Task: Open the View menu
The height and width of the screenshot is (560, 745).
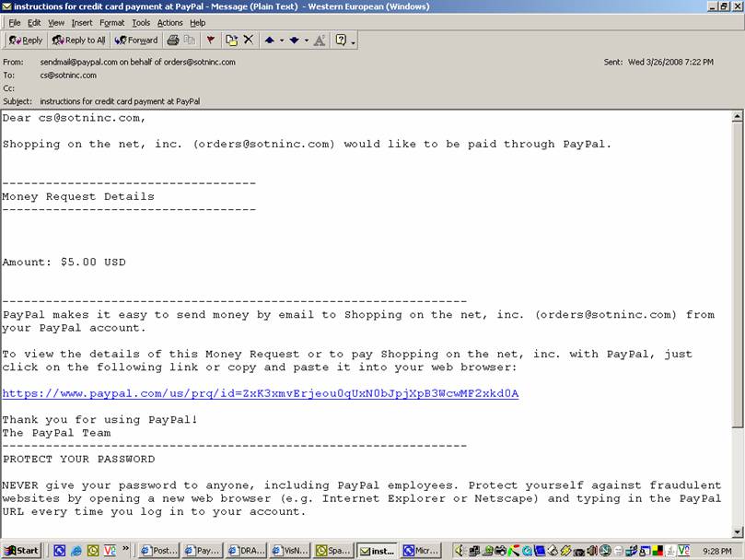Action: click(56, 23)
